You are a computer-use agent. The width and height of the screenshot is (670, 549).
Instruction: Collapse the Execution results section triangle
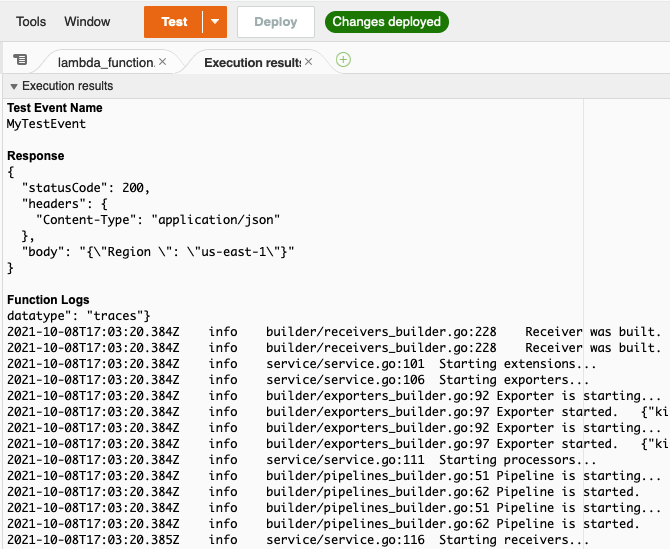coord(14,87)
